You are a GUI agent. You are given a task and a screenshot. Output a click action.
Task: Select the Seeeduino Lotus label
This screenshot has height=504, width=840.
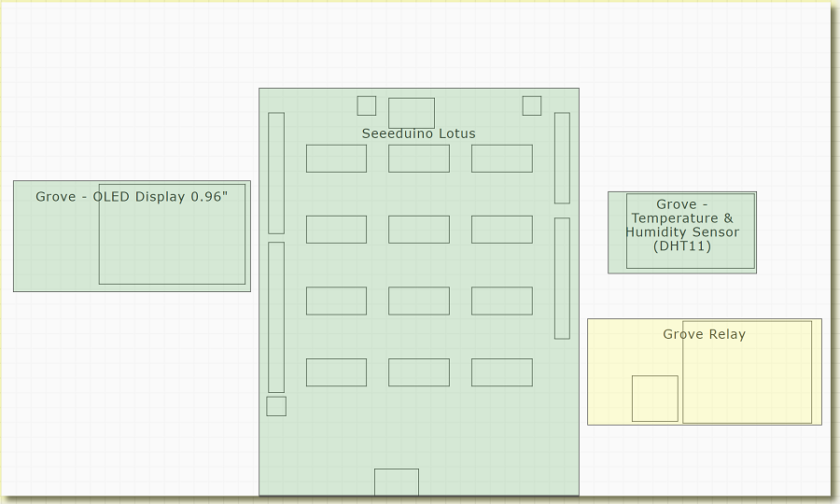418,133
